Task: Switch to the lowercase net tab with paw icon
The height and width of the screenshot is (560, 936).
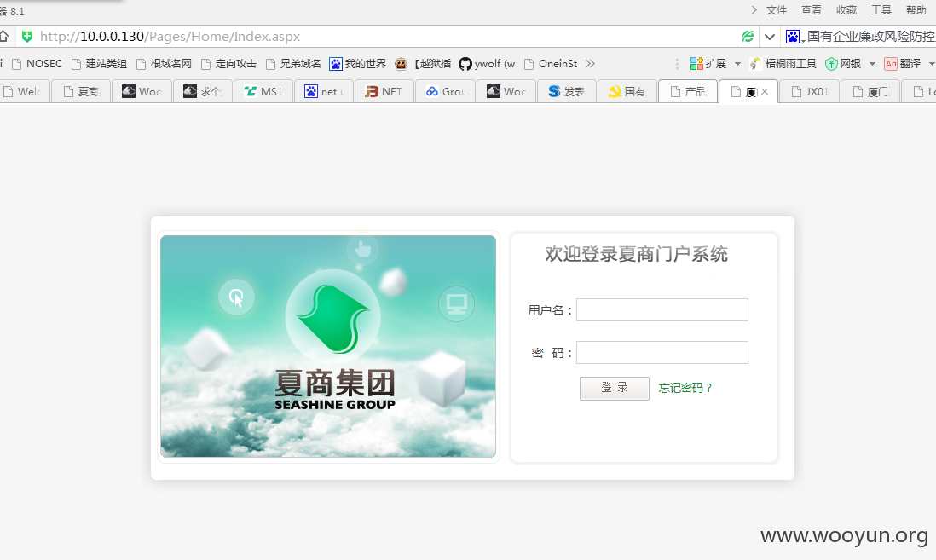Action: coord(324,91)
